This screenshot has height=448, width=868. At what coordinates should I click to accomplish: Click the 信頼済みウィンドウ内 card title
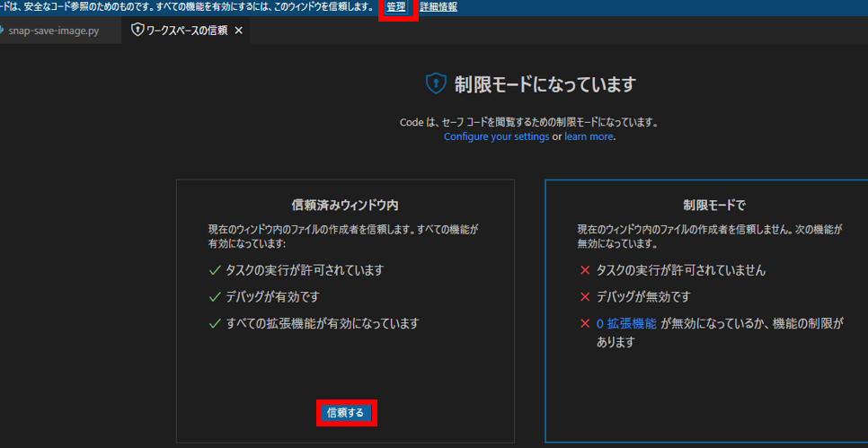[x=345, y=204]
